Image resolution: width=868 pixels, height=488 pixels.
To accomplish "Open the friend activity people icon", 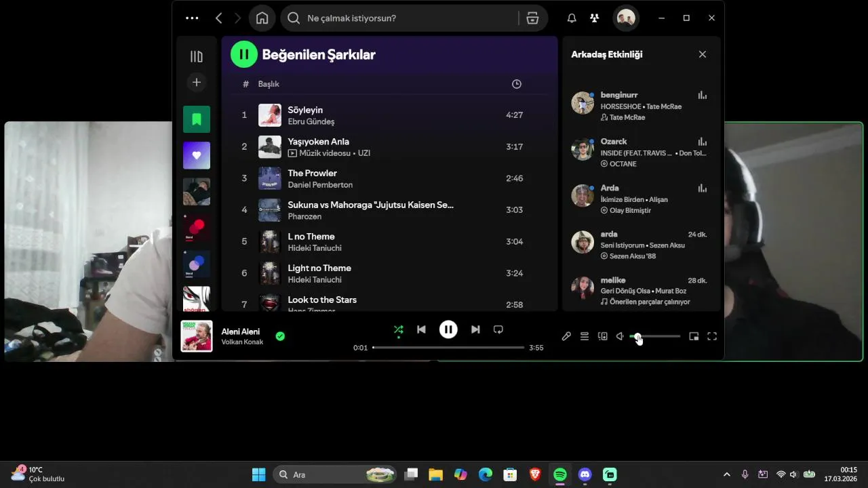I will 595,18.
